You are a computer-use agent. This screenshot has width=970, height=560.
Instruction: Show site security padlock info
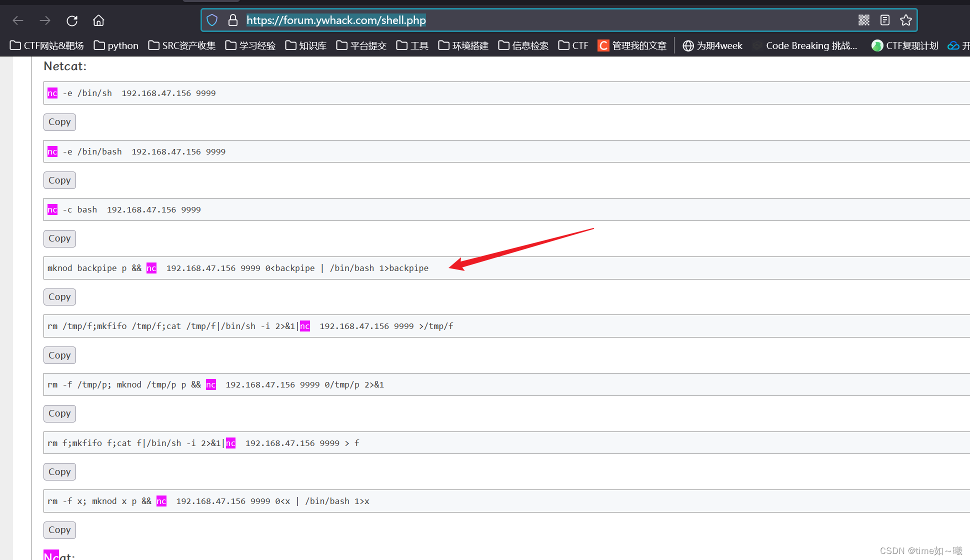click(x=232, y=20)
